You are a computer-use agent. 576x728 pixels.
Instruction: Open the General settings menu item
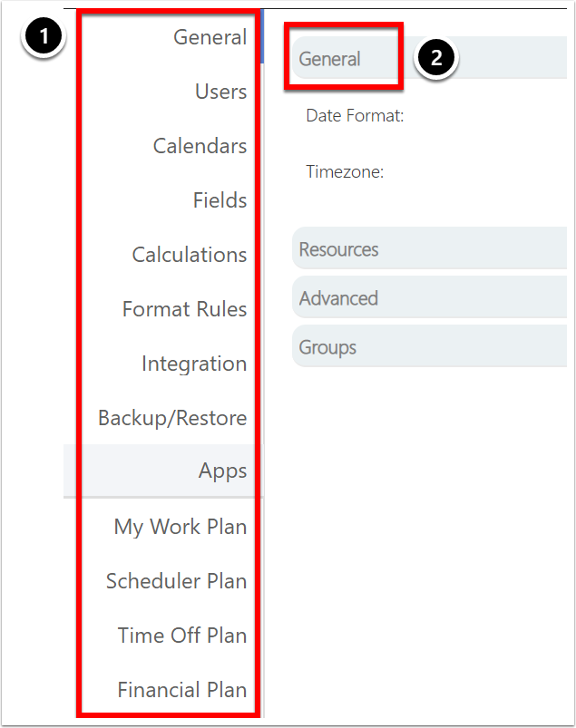[x=210, y=37]
